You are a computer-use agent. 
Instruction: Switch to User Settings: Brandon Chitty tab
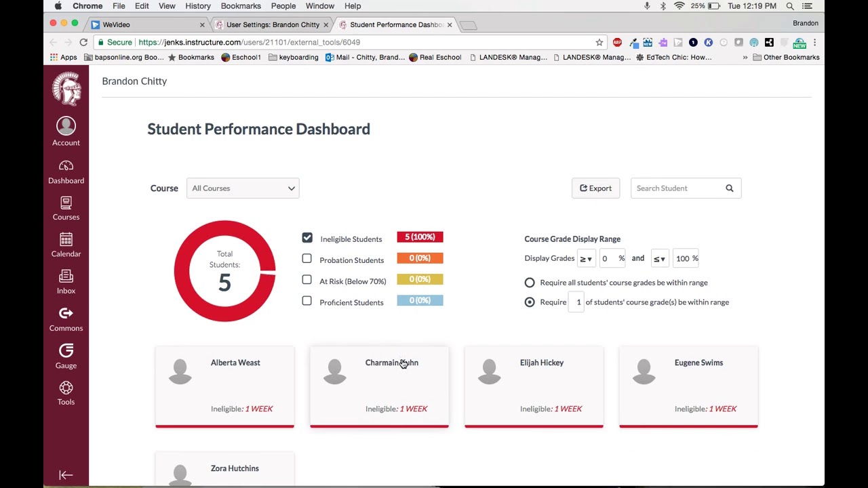(271, 24)
